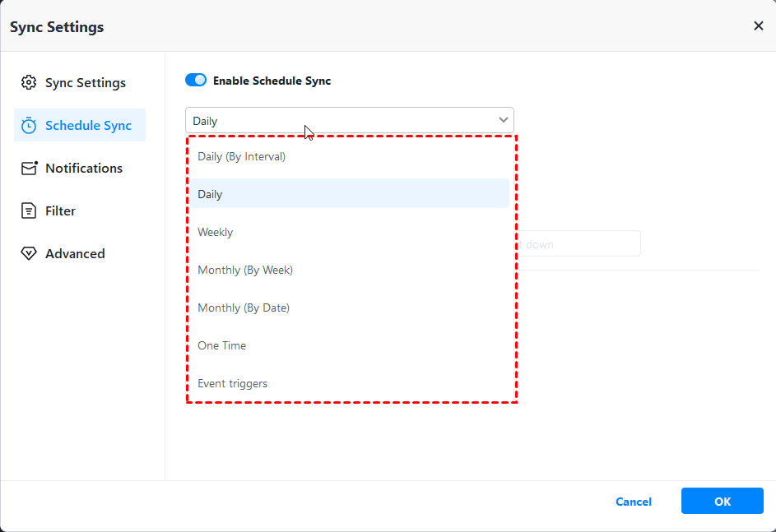776x532 pixels.
Task: Open the Notifications tab
Action: [x=83, y=168]
